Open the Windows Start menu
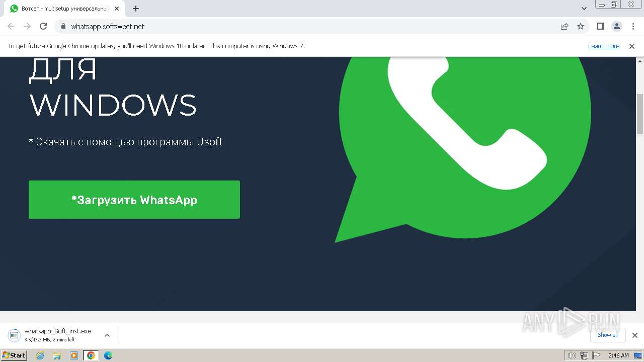 [14, 355]
